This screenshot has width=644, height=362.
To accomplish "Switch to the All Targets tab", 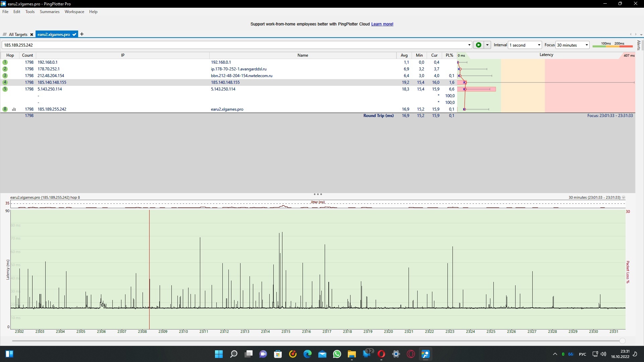I will pyautogui.click(x=18, y=35).
